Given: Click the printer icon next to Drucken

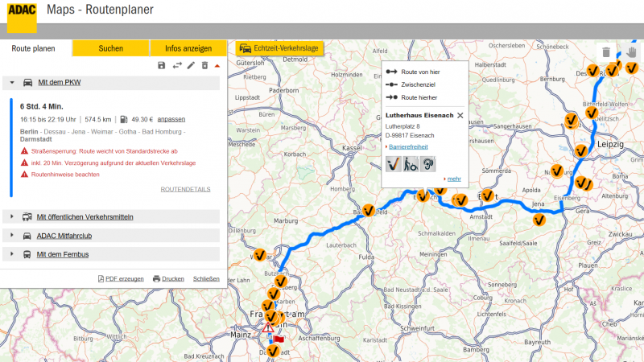Looking at the screenshot, I should pyautogui.click(x=156, y=278).
